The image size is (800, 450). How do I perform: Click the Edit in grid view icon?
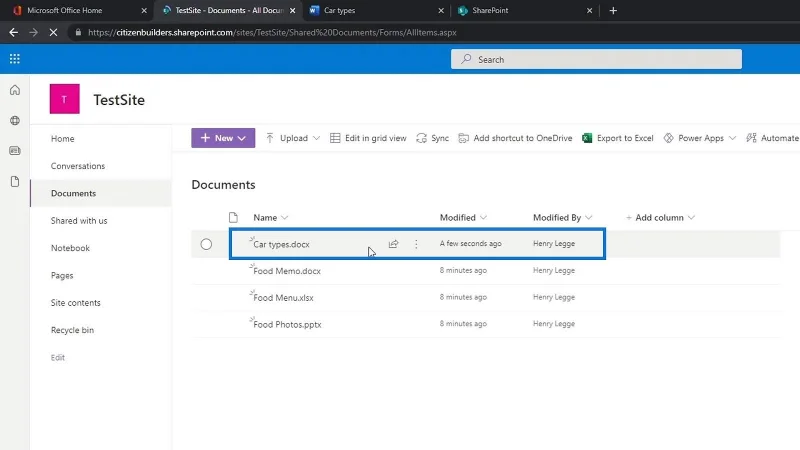click(335, 138)
